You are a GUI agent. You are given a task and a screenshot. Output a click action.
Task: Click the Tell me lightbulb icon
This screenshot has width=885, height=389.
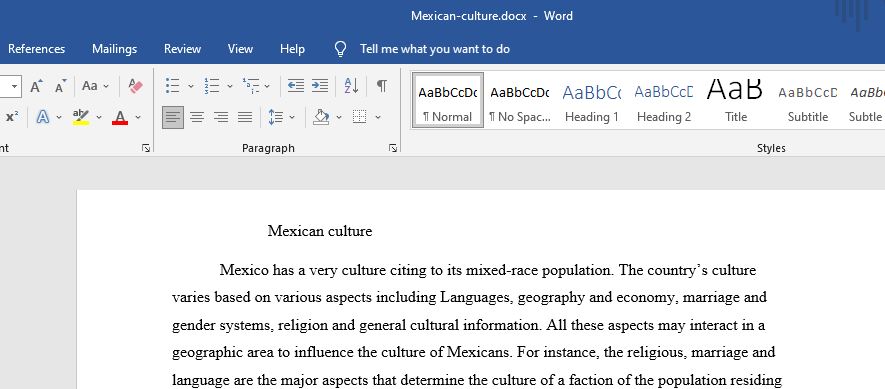[340, 49]
